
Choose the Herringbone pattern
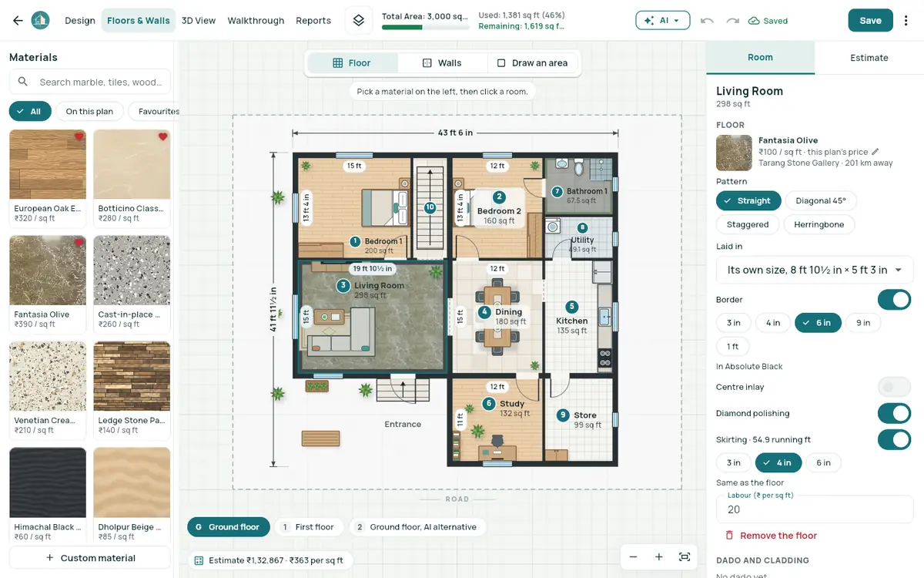click(x=819, y=224)
